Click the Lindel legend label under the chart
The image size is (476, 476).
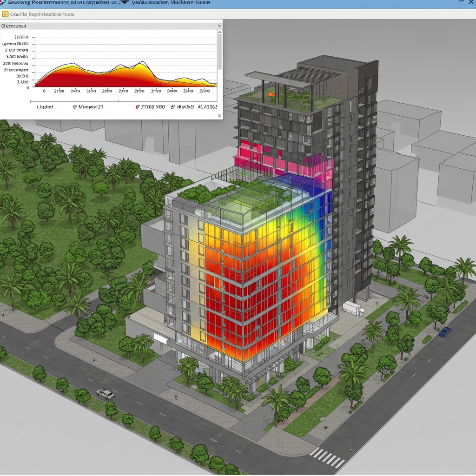point(45,107)
